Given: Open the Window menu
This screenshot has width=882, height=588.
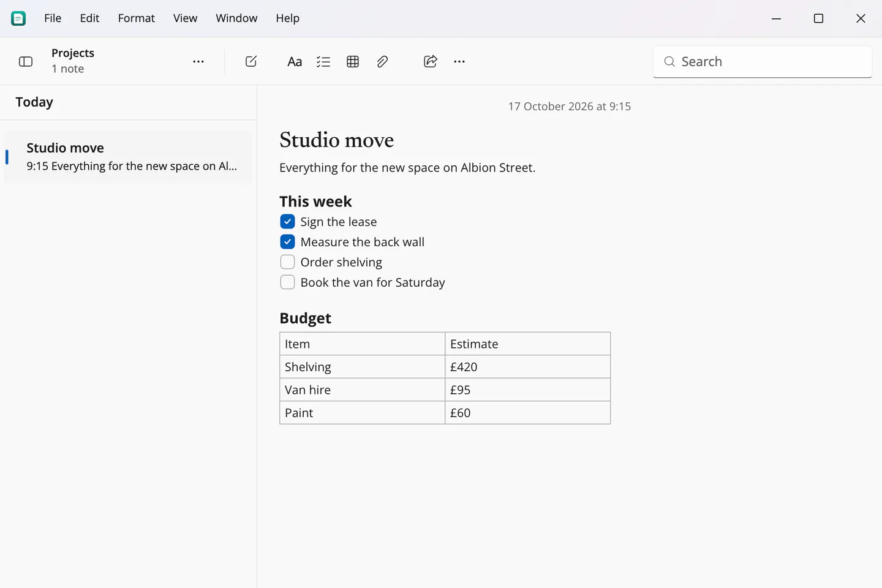Looking at the screenshot, I should click(x=236, y=18).
